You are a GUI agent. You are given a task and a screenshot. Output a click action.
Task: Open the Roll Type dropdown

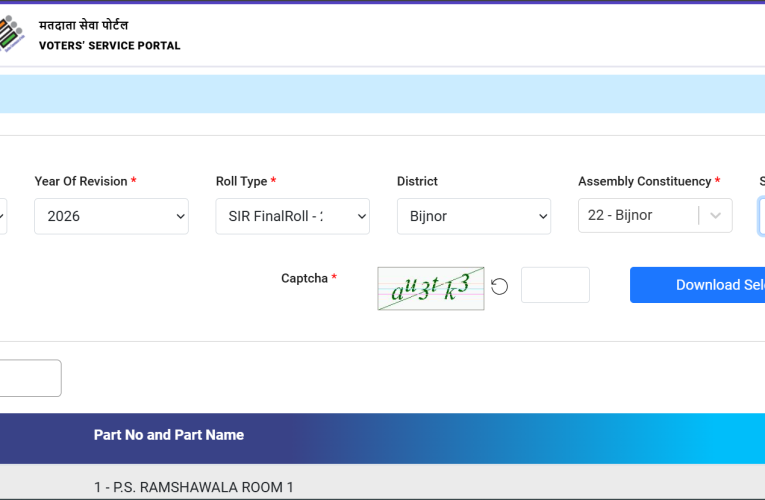point(292,216)
